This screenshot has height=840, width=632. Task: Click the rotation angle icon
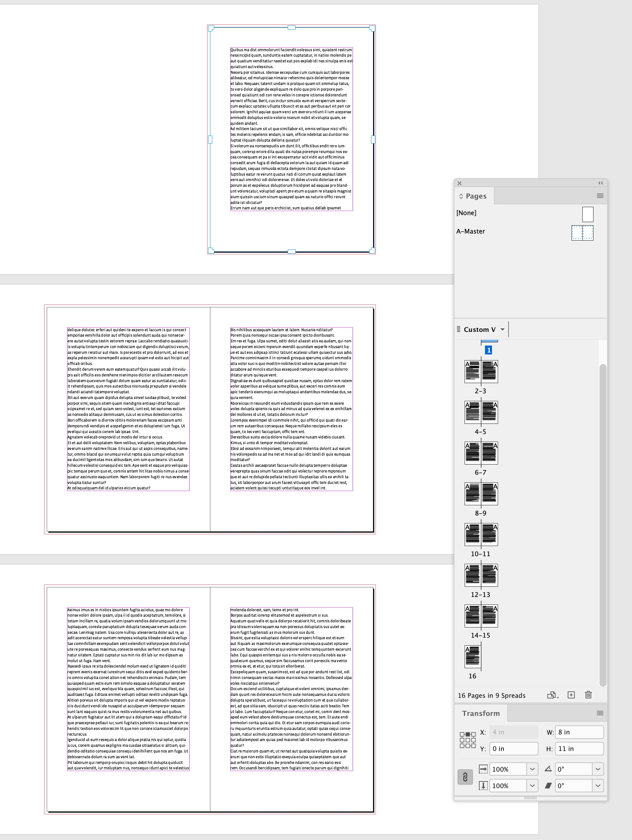click(548, 769)
